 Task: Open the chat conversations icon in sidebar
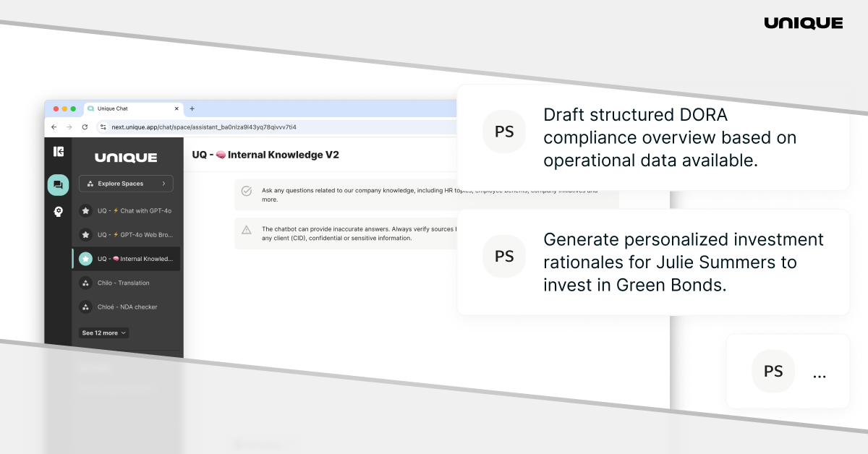(x=59, y=184)
